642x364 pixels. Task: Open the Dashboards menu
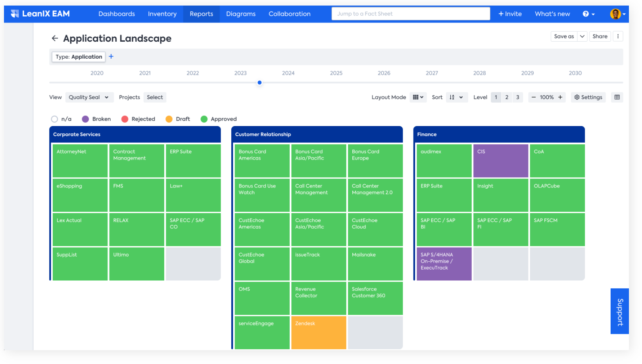pos(117,14)
